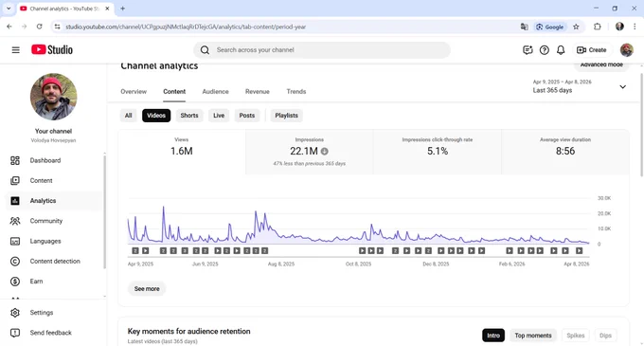This screenshot has height=346, width=644.
Task: Select the Spikes chip
Action: coord(576,336)
